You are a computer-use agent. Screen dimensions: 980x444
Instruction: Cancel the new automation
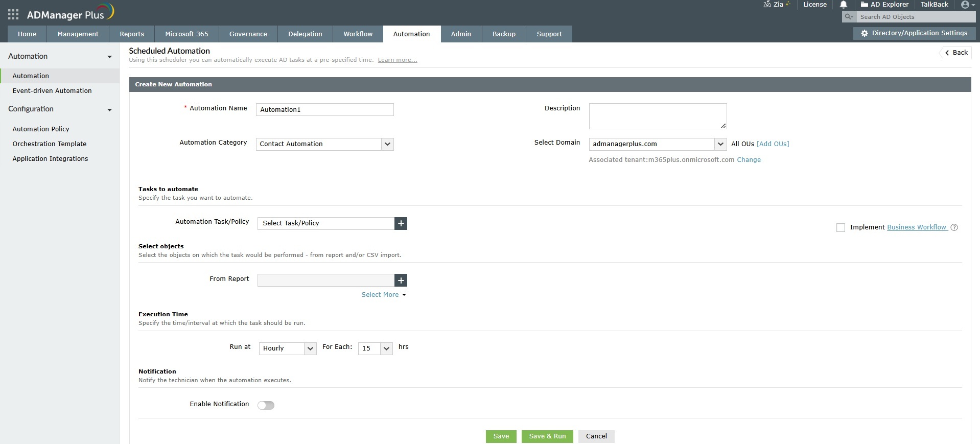pyautogui.click(x=596, y=436)
